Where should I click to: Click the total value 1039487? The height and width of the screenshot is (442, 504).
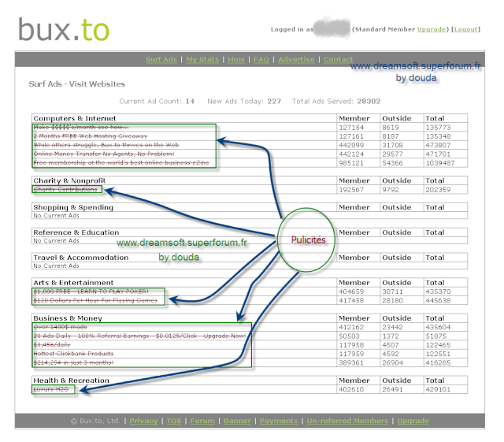pyautogui.click(x=440, y=163)
